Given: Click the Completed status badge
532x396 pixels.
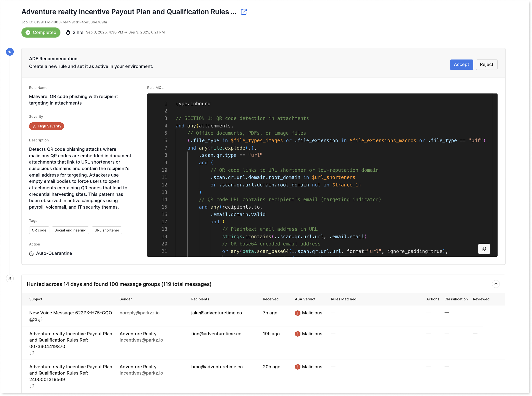Looking at the screenshot, I should point(41,32).
